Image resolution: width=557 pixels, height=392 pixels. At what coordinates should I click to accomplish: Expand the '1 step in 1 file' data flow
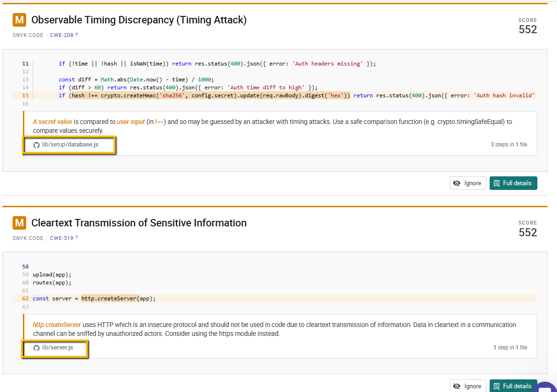[510, 347]
